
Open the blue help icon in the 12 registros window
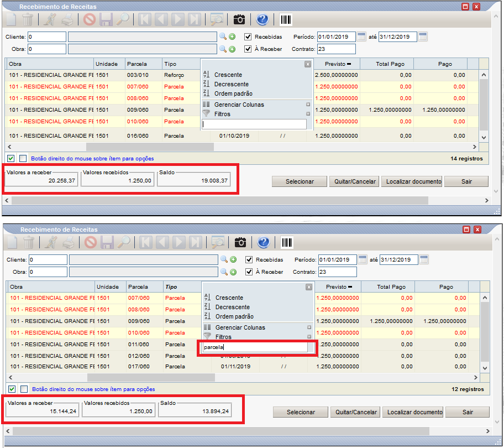(x=263, y=242)
